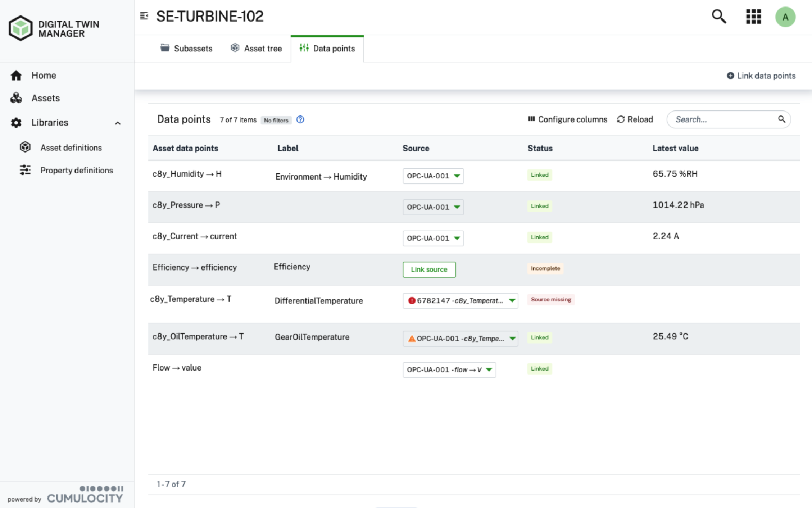Click the Latest value column header
Screen dimensions: 812x508
pyautogui.click(x=675, y=148)
